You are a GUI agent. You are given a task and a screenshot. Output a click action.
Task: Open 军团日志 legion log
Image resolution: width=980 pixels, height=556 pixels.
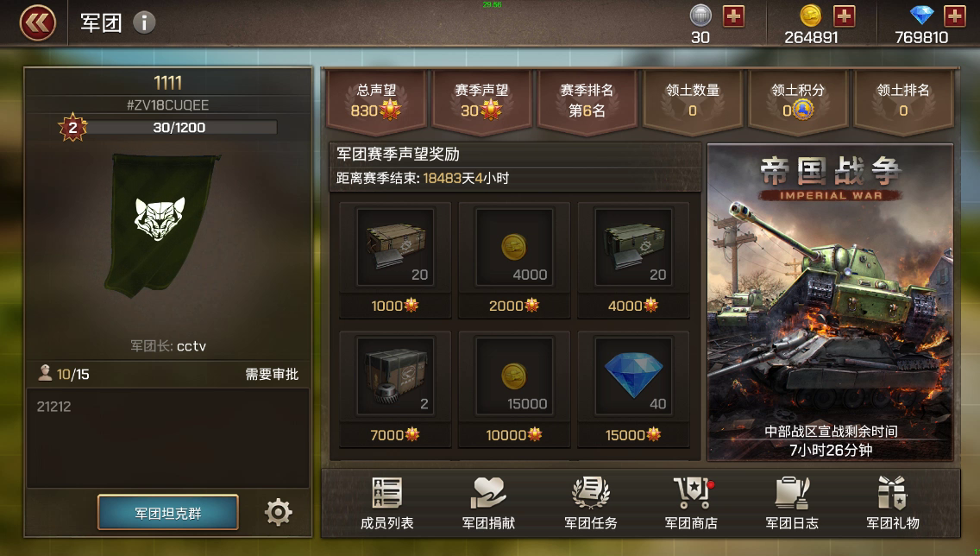(x=792, y=504)
